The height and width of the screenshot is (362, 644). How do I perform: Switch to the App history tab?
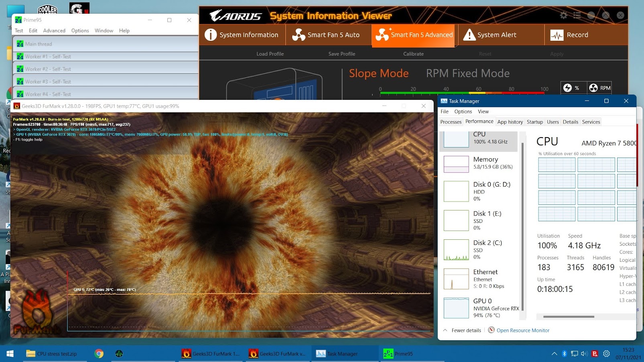point(510,122)
